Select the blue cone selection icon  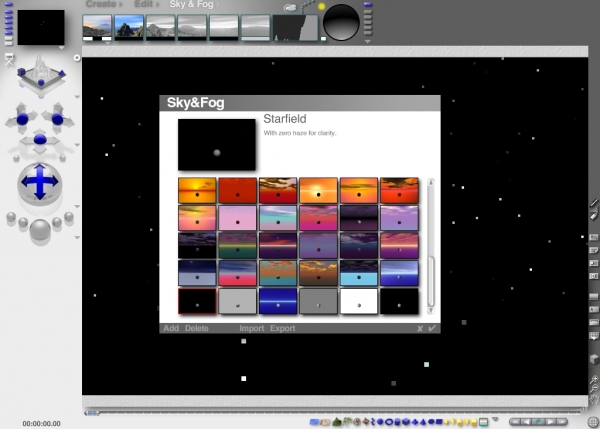[x=423, y=422]
